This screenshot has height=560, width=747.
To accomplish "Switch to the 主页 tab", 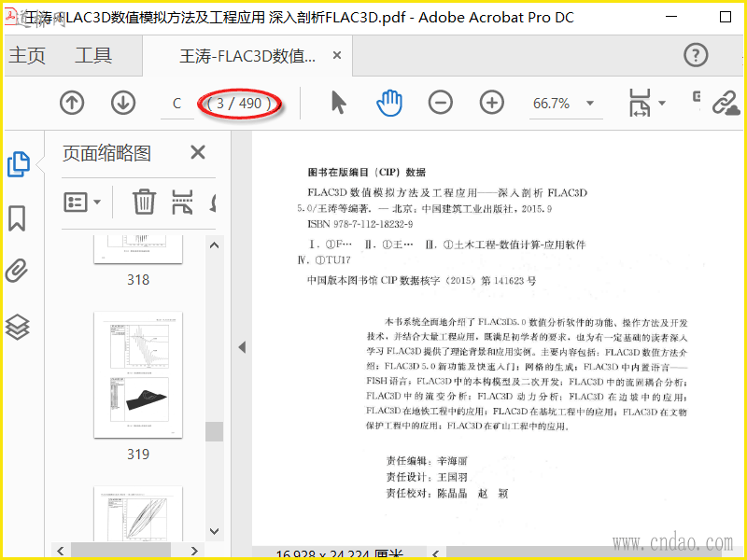I will click(x=27, y=55).
